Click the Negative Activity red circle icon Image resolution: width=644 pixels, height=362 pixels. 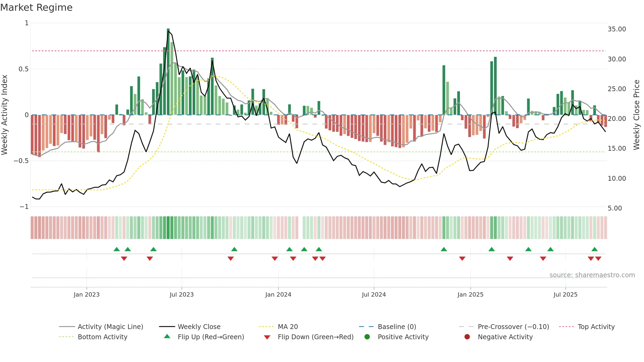467,337
